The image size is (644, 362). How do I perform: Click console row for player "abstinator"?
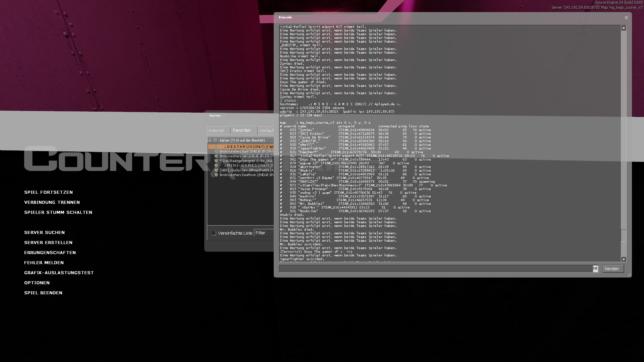click(x=356, y=167)
